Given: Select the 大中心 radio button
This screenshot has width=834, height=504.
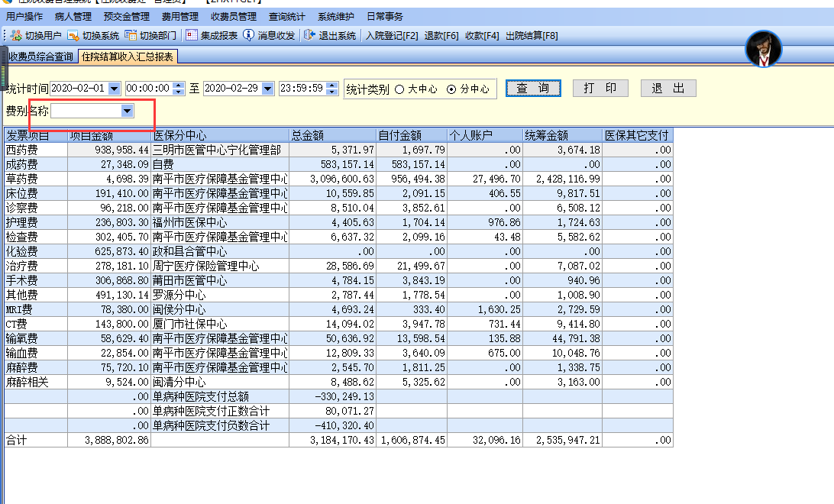Looking at the screenshot, I should point(399,89).
